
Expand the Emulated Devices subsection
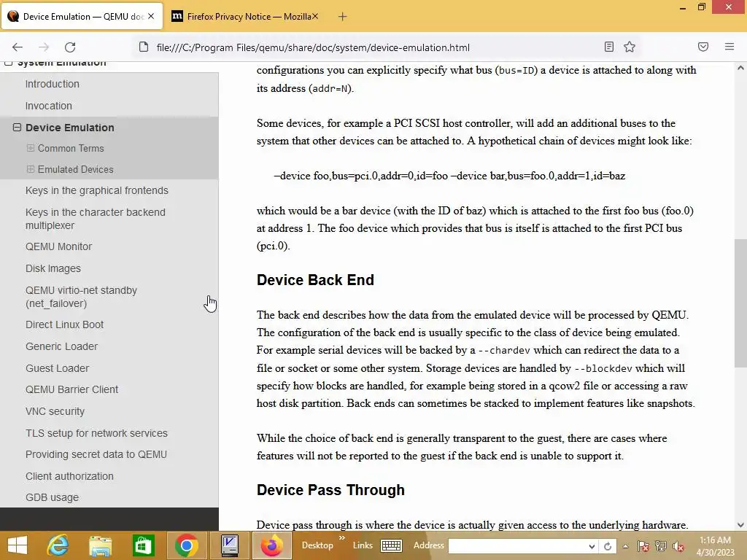[31, 169]
